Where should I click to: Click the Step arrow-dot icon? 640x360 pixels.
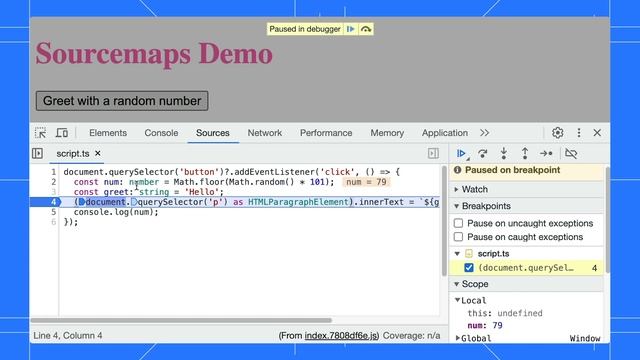[x=546, y=153]
